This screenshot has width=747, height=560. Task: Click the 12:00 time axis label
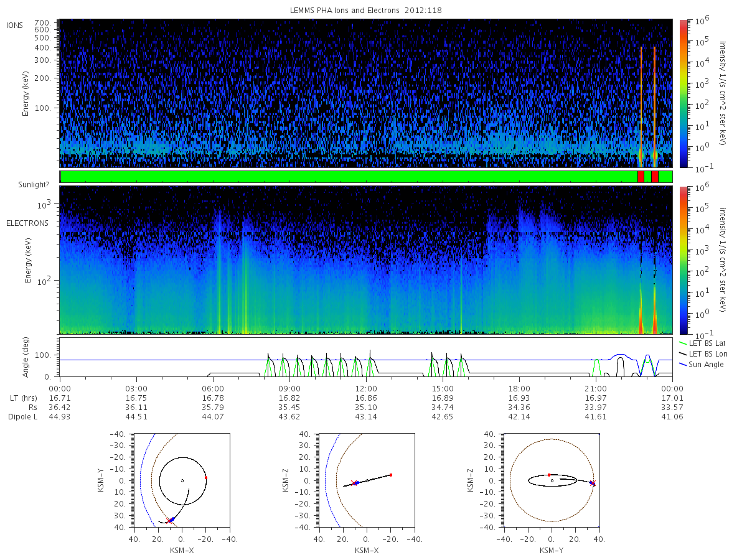click(x=366, y=387)
